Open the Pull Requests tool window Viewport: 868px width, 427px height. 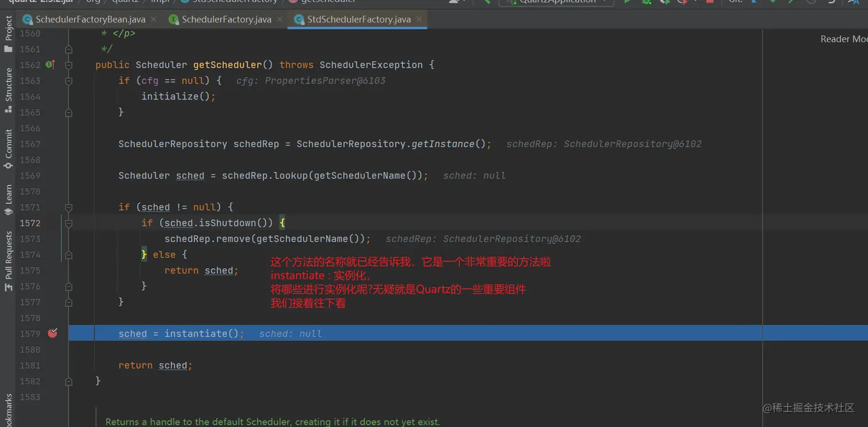8,261
